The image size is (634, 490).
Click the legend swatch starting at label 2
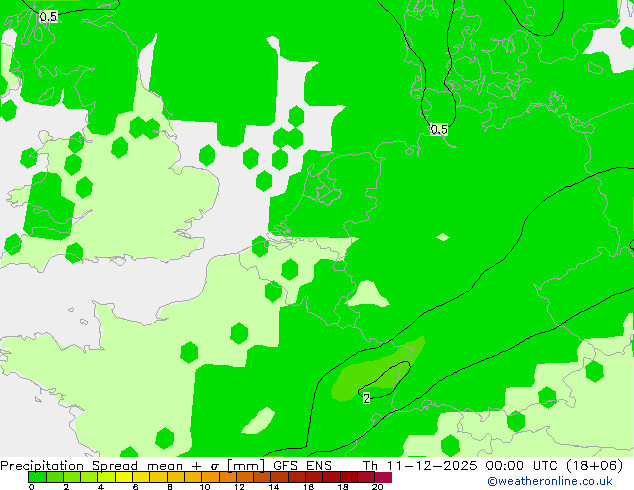pyautogui.click(x=72, y=477)
